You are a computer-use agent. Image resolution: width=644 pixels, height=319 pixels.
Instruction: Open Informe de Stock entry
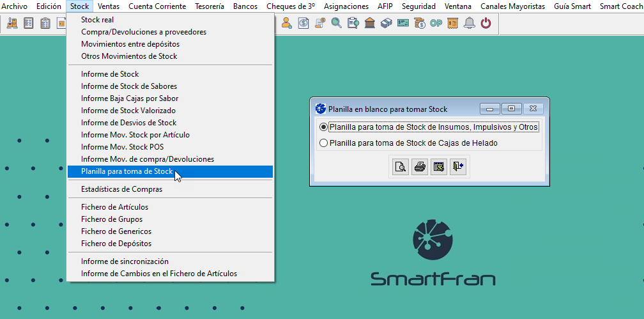[170, 74]
